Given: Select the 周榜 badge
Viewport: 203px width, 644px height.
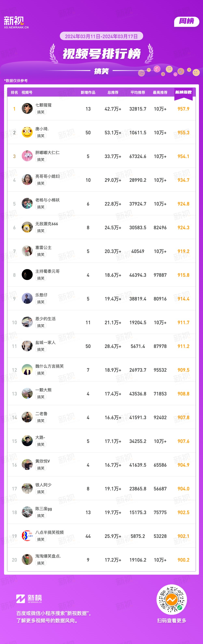Looking at the screenshot, I should (187, 21).
